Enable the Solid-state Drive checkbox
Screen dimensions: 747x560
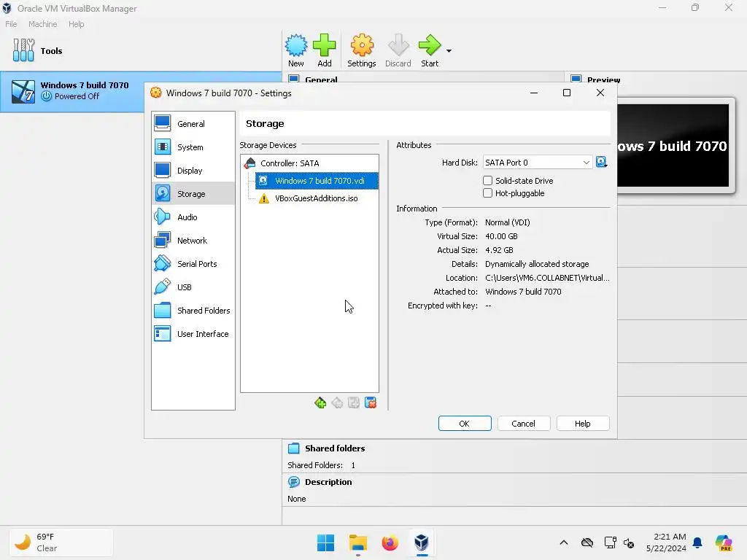487,181
